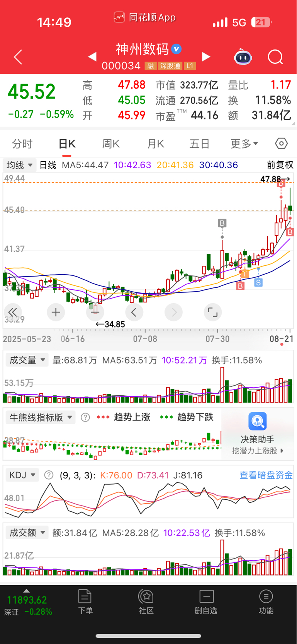Toggle 前复权 adjustment mode
The image size is (297, 644).
pyautogui.click(x=280, y=165)
